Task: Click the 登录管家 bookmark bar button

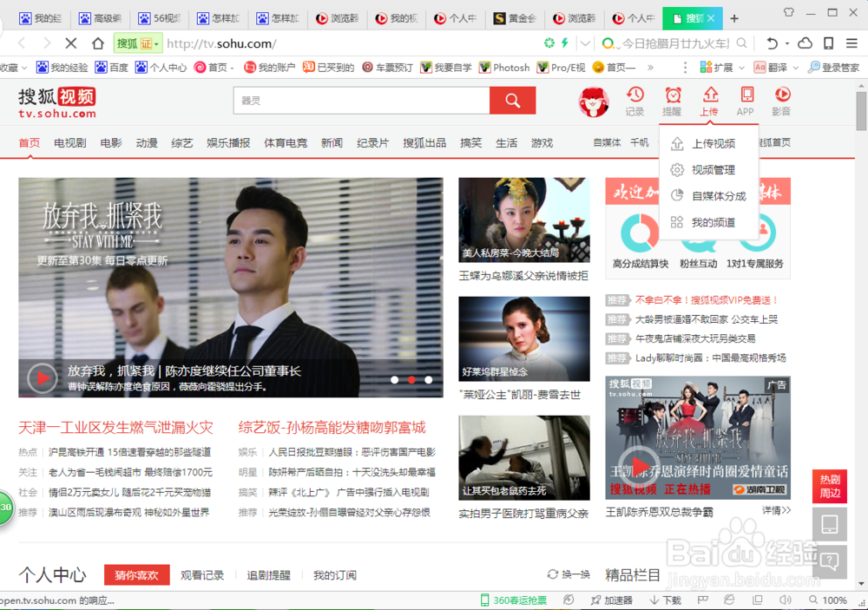Action: [x=833, y=68]
